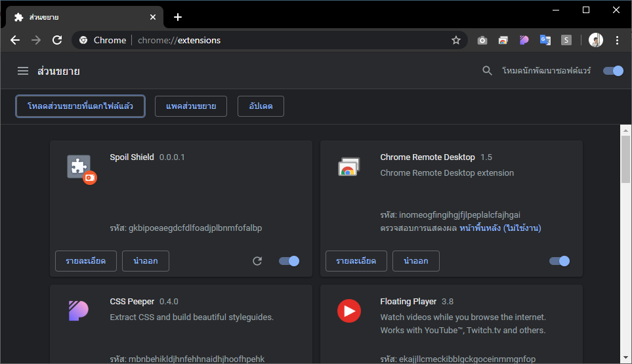Open a new tab with plus icon
The width and height of the screenshot is (632, 364).
[x=178, y=17]
